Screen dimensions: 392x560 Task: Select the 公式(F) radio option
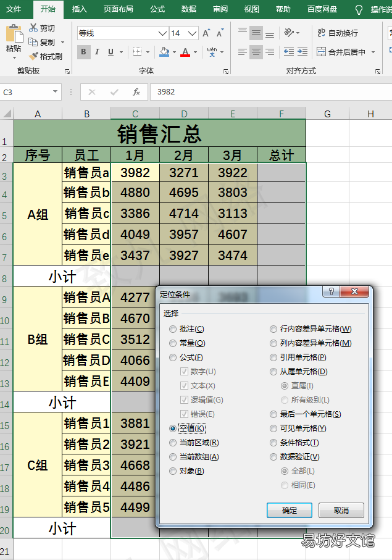tap(173, 357)
